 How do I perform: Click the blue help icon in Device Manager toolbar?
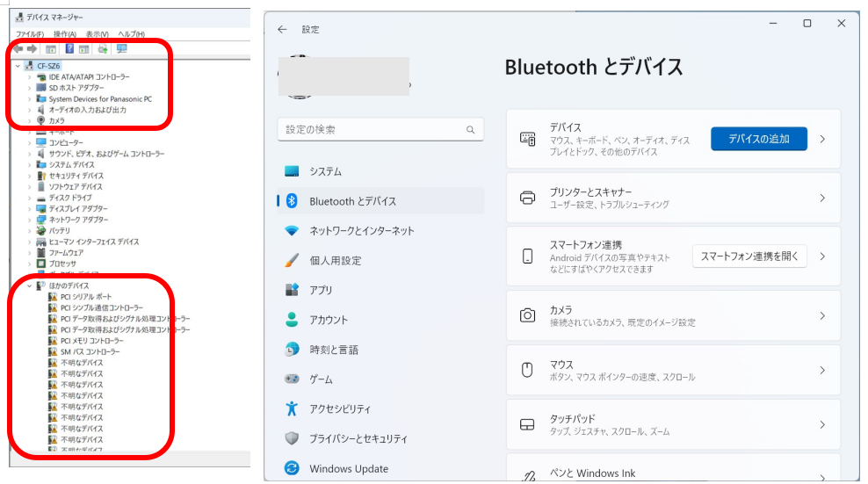(69, 48)
